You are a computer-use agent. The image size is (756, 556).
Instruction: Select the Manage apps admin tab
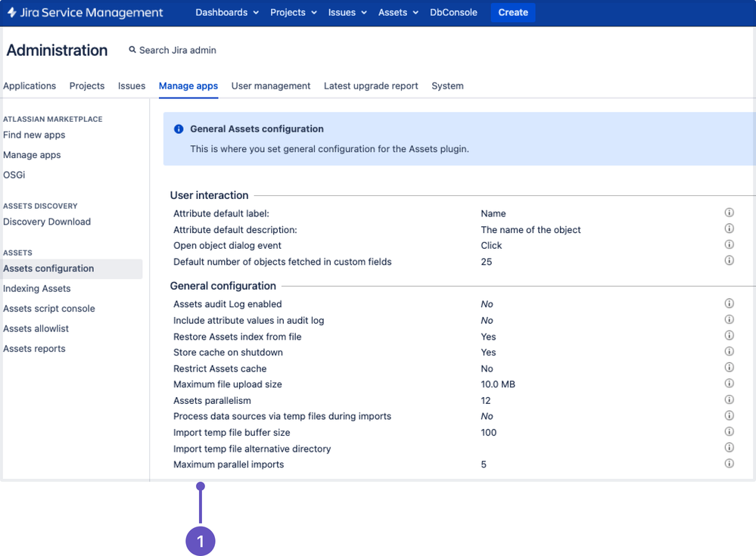pyautogui.click(x=188, y=85)
